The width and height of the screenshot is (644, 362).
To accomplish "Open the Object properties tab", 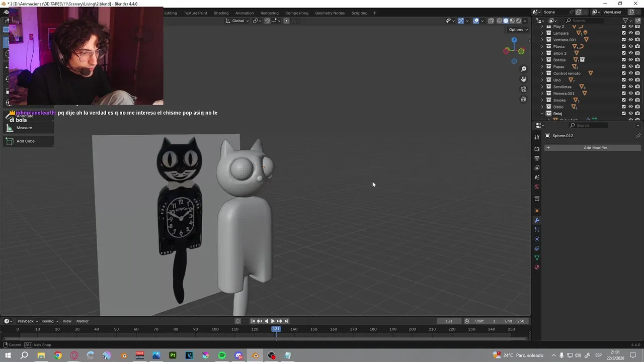I will point(537,211).
